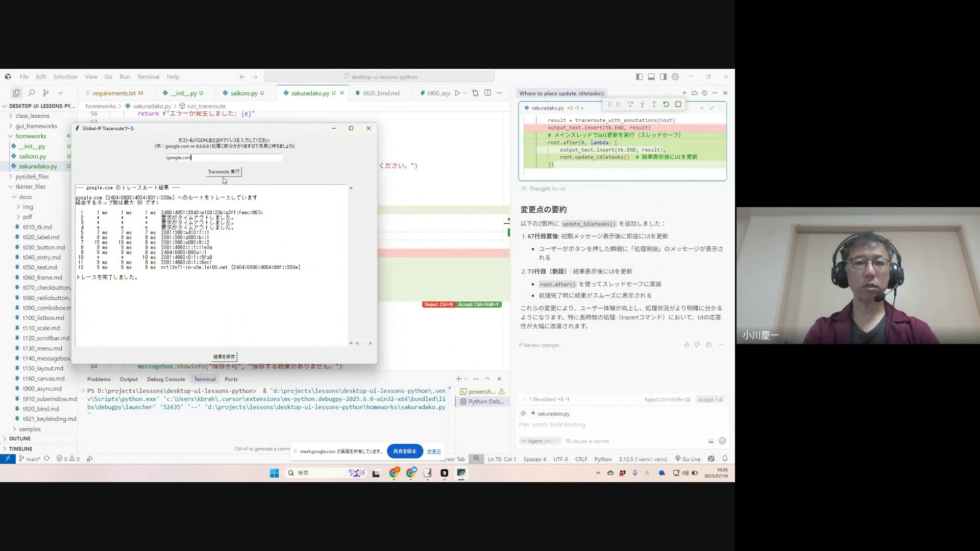980x551 pixels.
Task: Open the Source Control view icon
Action: pyautogui.click(x=46, y=93)
